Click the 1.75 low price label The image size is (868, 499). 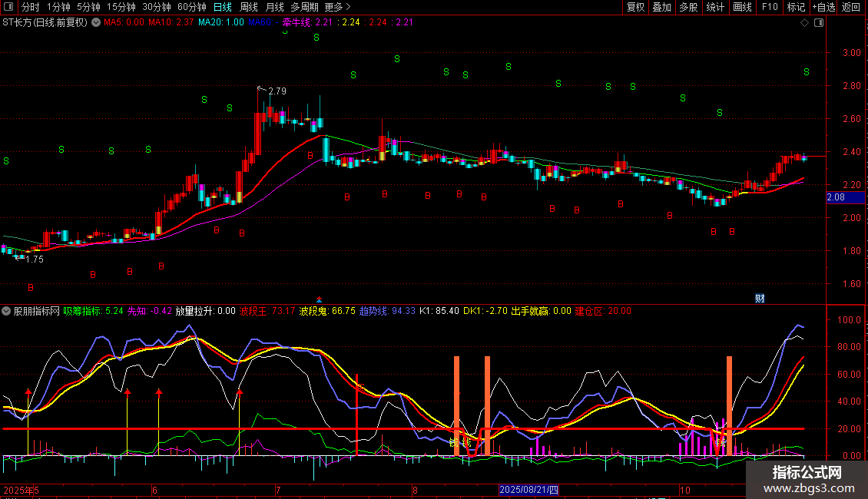coord(35,259)
